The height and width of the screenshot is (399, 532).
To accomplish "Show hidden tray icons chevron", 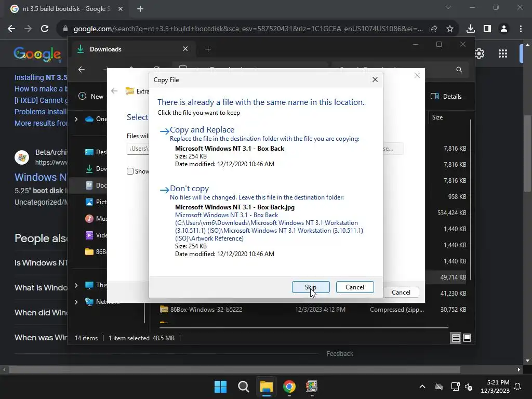I will pyautogui.click(x=422, y=387).
